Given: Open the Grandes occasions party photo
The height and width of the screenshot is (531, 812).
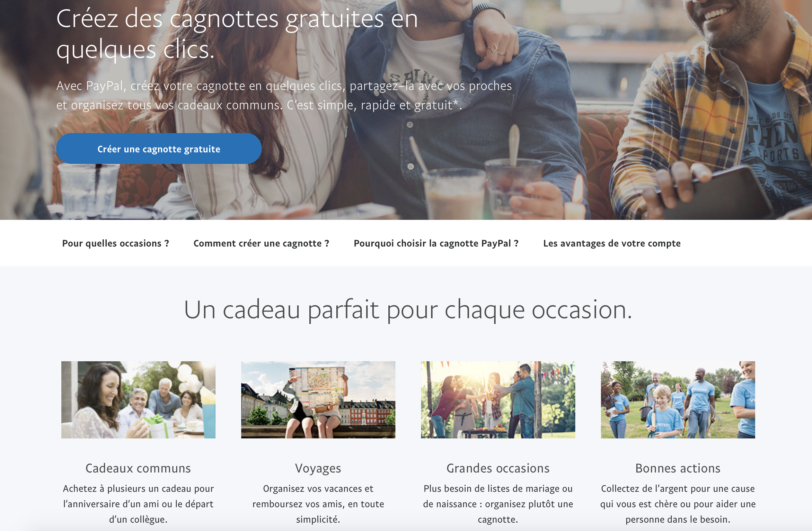Looking at the screenshot, I should coord(498,400).
